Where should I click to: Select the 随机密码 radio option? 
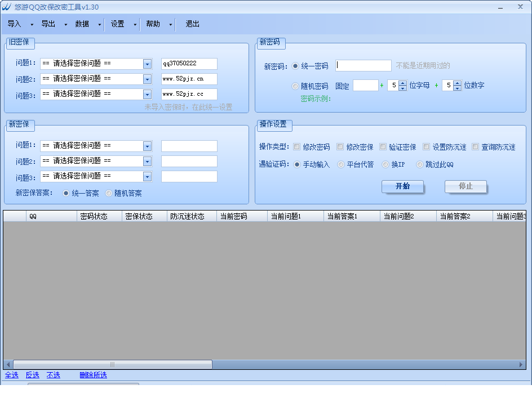[295, 86]
